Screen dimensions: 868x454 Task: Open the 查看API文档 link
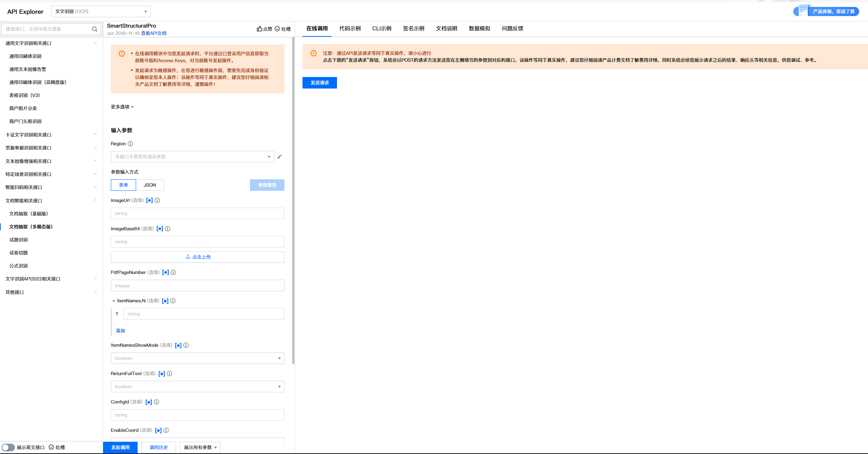(154, 33)
